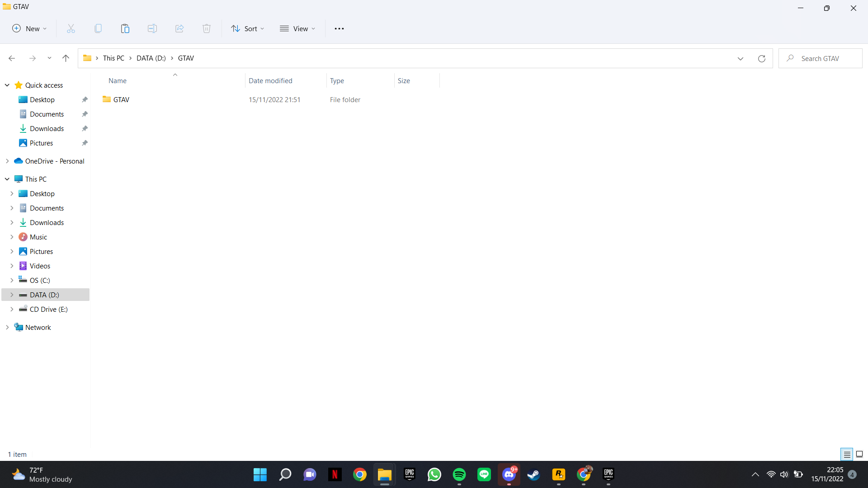Open WhatsApp from the taskbar
This screenshot has height=488, width=868.
[434, 474]
